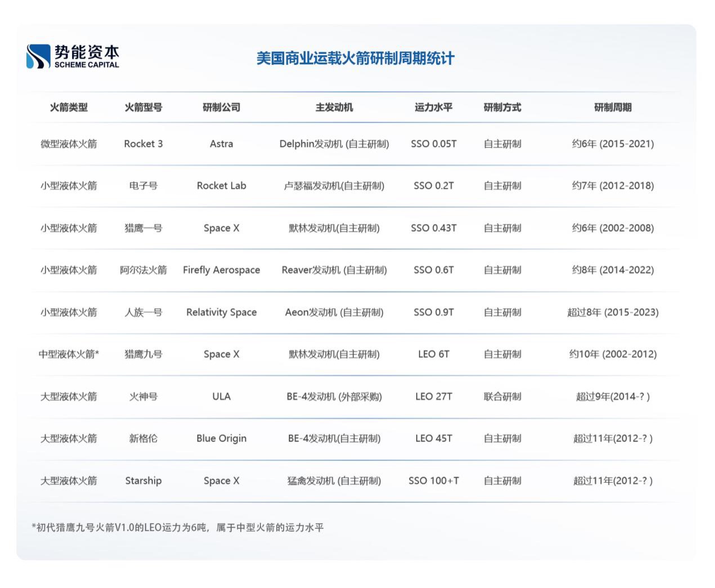Click BE-4发动机(自主研制) cell
715x588 pixels.
pos(334,439)
